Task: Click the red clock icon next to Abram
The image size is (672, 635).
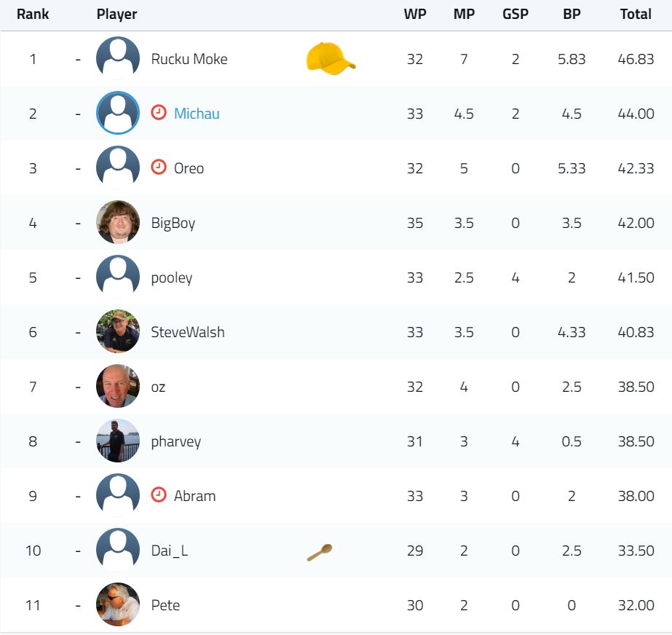Action: coord(159,494)
